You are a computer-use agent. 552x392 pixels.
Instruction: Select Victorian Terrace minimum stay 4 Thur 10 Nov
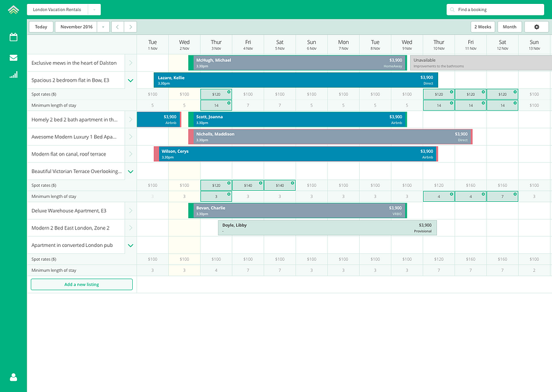[x=439, y=197]
